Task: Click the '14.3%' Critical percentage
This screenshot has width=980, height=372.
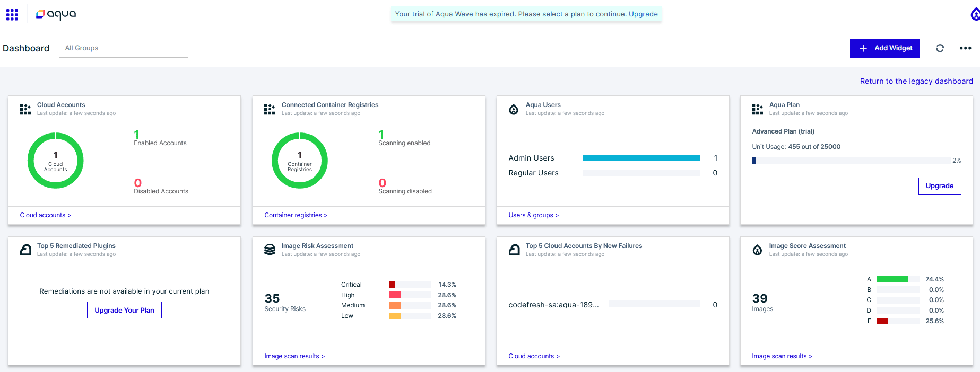Action: point(447,285)
